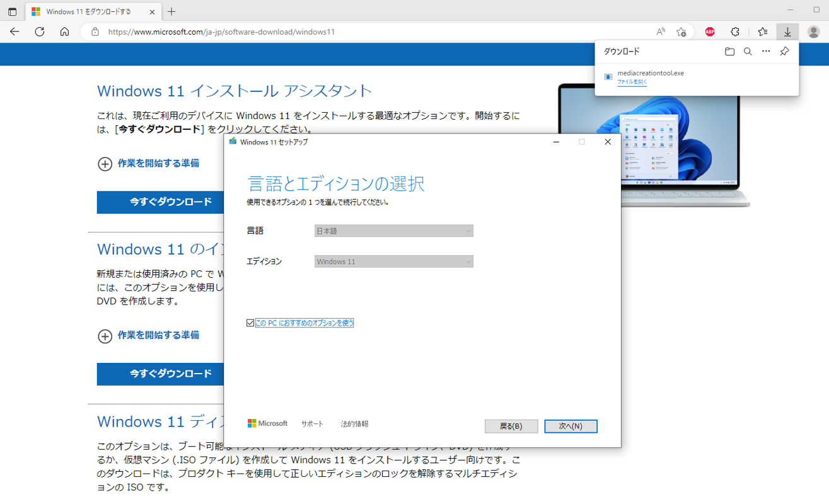Open the 言語 dropdown showing 日本語
Viewport: 829px width, 504px height.
point(394,231)
